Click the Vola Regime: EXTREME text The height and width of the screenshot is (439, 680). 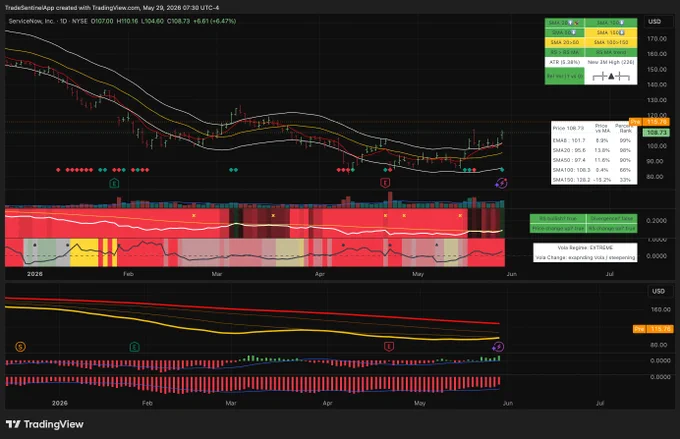click(x=585, y=248)
